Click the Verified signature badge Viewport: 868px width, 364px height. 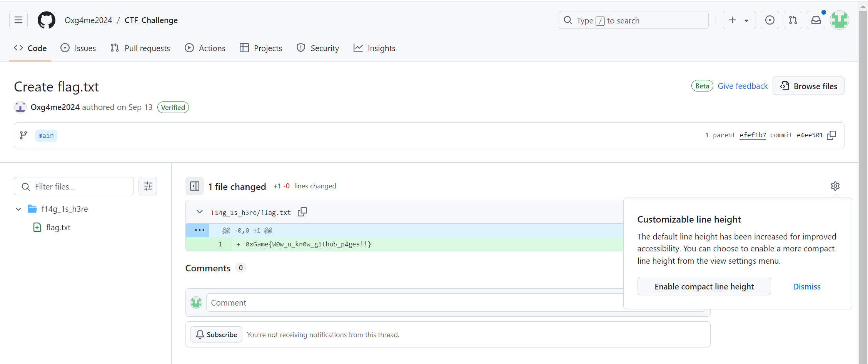click(173, 107)
